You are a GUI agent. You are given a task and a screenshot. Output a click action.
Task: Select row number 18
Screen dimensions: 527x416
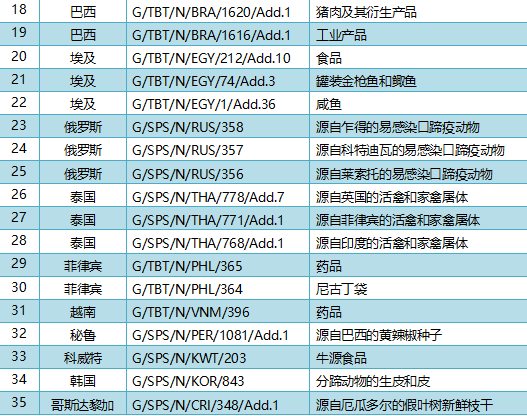click(x=19, y=9)
